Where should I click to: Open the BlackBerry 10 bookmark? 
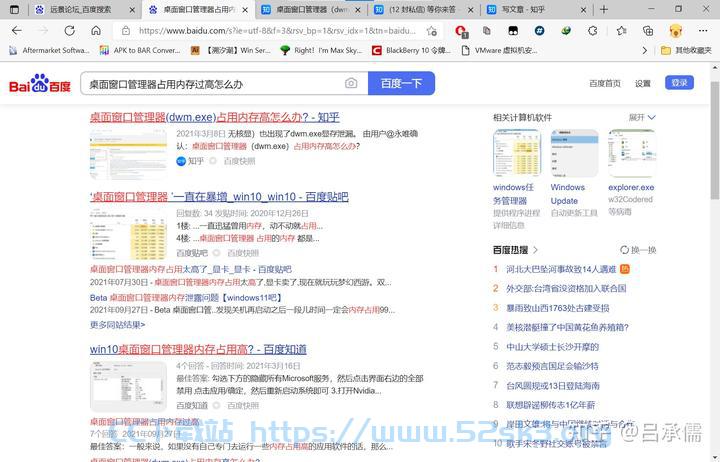pyautogui.click(x=411, y=51)
